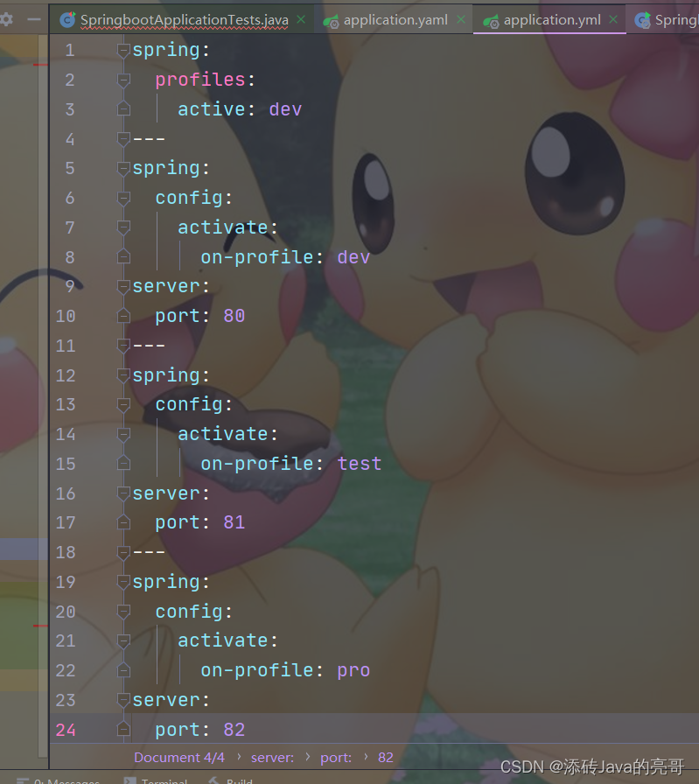Click the Java class icon on SpringbootApplicationTests tab
The image size is (699, 784).
click(67, 20)
